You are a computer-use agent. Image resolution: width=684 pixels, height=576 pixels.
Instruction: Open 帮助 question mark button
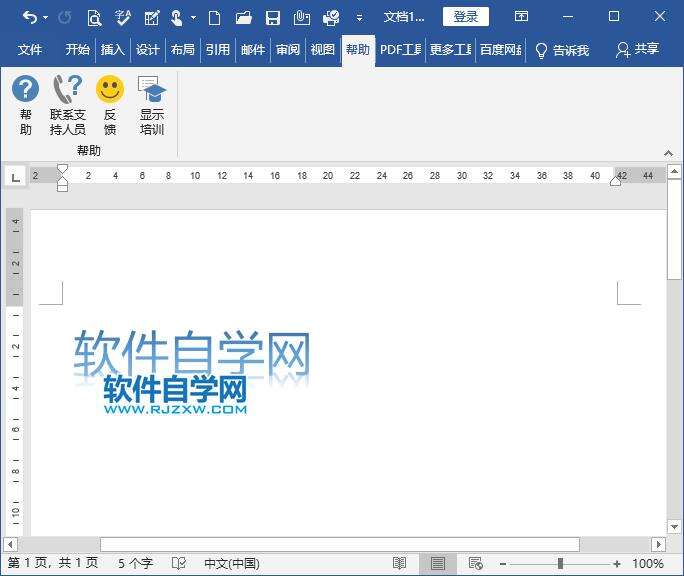pos(25,105)
